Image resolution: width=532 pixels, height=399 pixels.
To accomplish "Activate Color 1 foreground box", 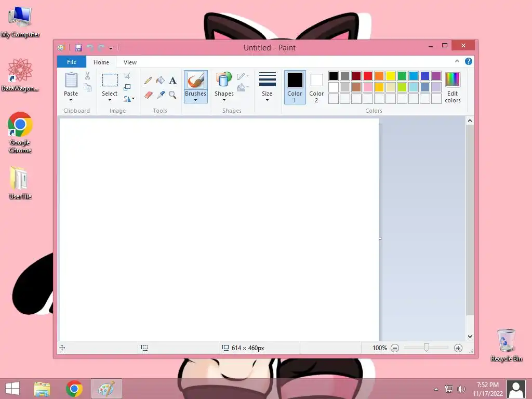I will pos(295,87).
